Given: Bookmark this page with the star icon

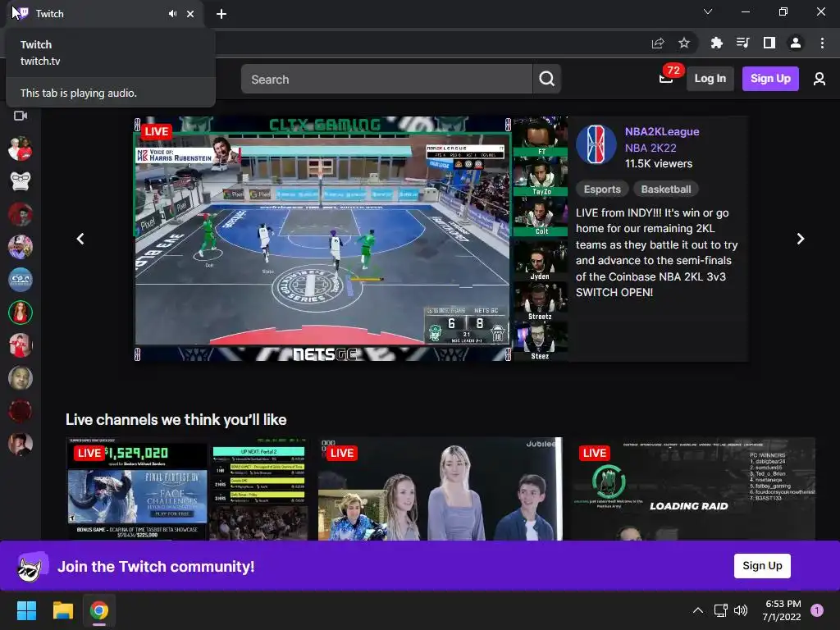Looking at the screenshot, I should [684, 43].
